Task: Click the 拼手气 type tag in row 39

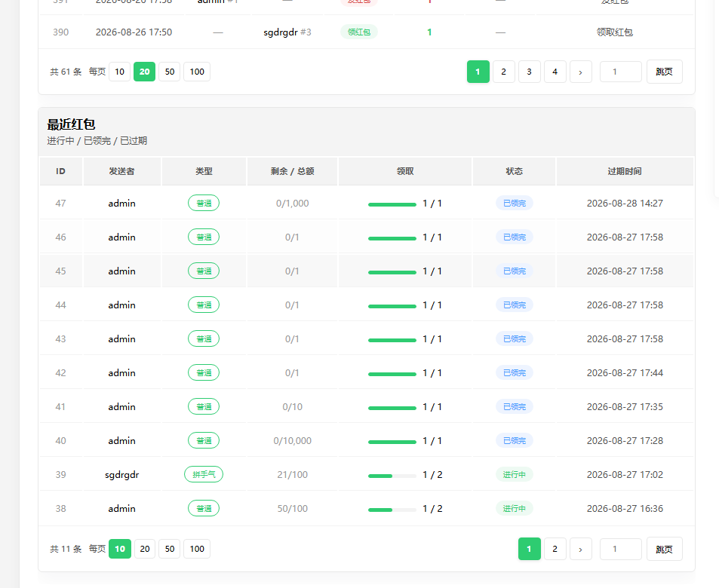Action: click(204, 474)
